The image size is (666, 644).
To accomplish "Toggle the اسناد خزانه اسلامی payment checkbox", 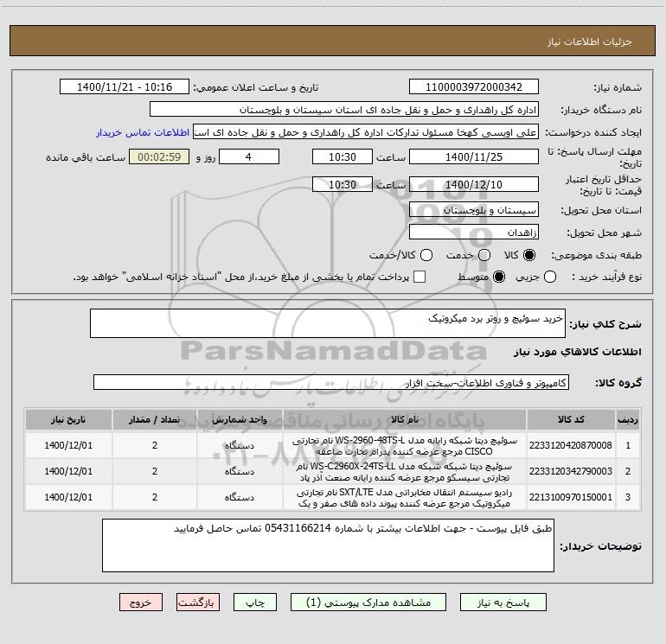I will point(419,277).
